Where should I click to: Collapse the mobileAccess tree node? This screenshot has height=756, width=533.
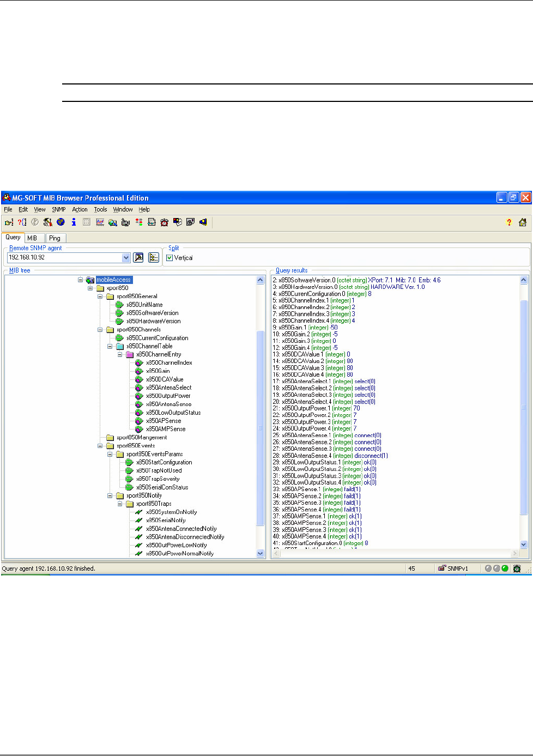(80, 280)
